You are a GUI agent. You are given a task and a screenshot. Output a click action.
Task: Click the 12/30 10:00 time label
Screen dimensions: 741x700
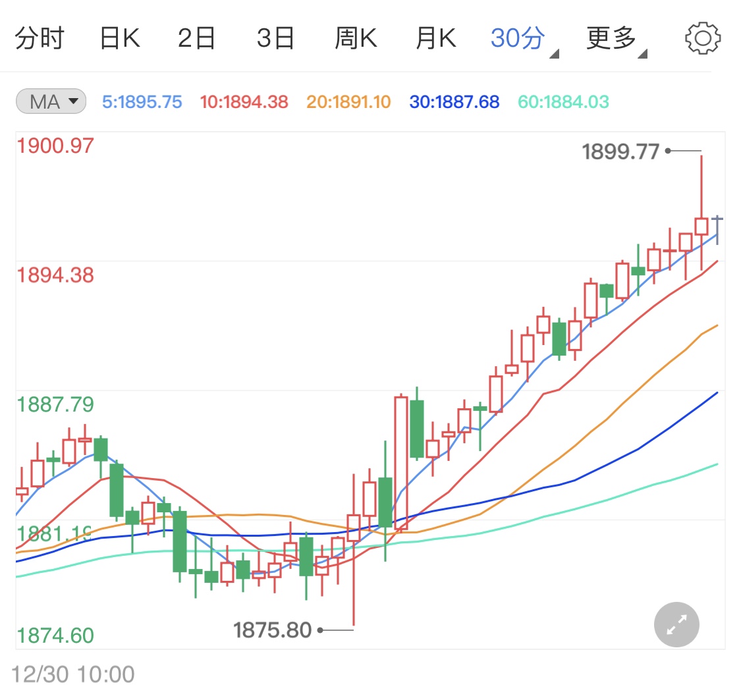(72, 674)
